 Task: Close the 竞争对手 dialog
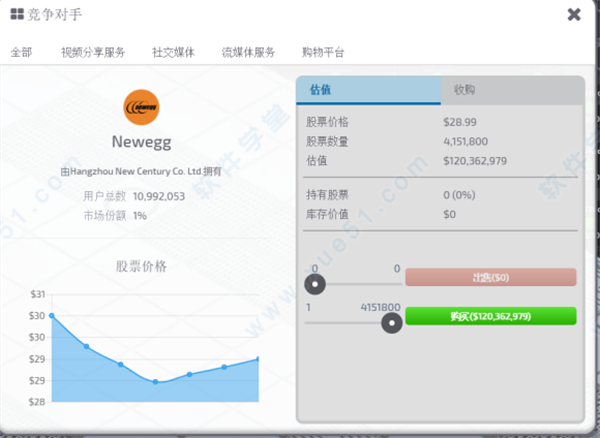coord(574,15)
